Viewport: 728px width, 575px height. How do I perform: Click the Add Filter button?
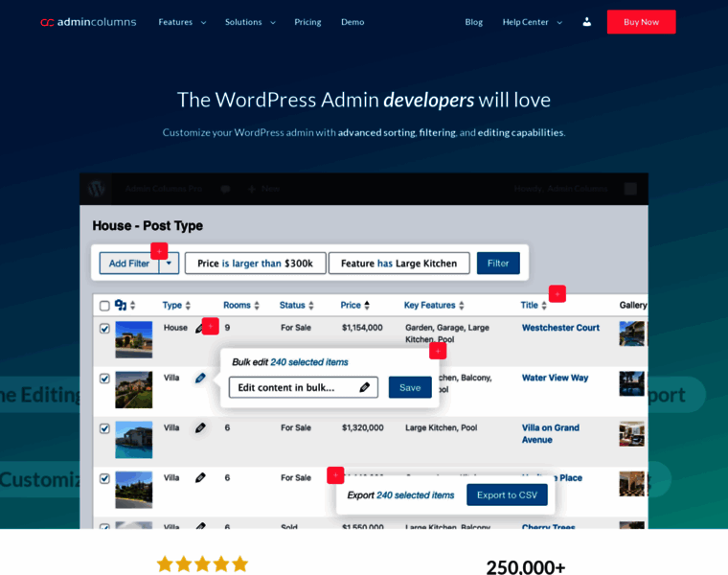point(129,264)
